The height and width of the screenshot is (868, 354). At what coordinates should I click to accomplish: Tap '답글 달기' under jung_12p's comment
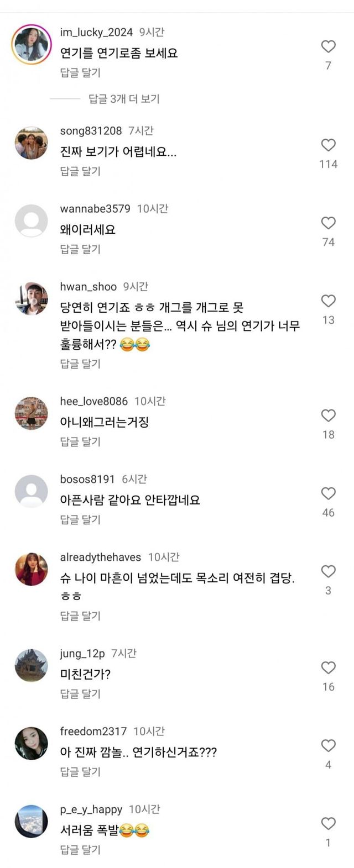tap(80, 694)
